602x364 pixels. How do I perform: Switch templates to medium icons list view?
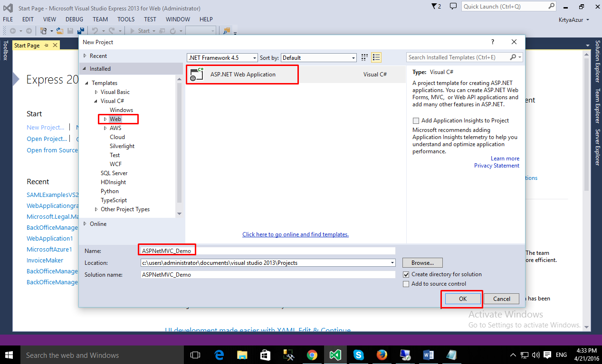point(376,57)
